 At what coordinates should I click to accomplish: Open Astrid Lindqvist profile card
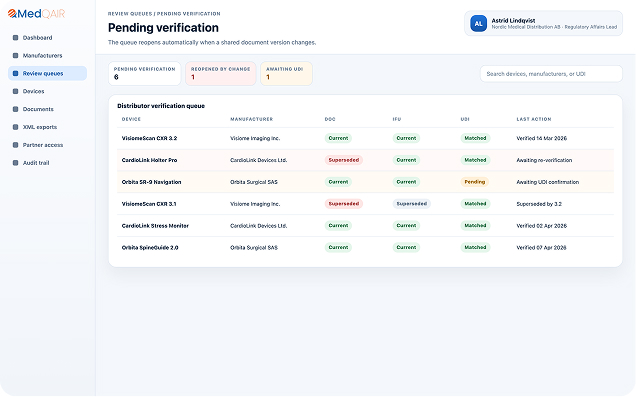click(x=544, y=24)
